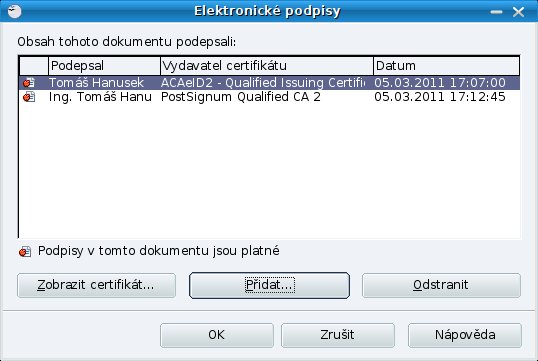Image resolution: width=538 pixels, height=361 pixels.
Task: Click the Přidat… button
Action: coord(269,285)
